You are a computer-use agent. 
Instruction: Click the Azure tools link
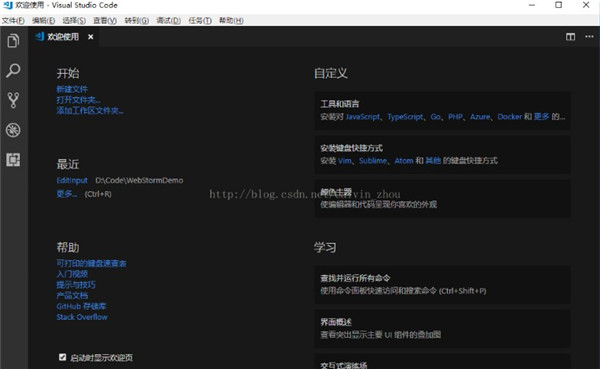(x=480, y=117)
